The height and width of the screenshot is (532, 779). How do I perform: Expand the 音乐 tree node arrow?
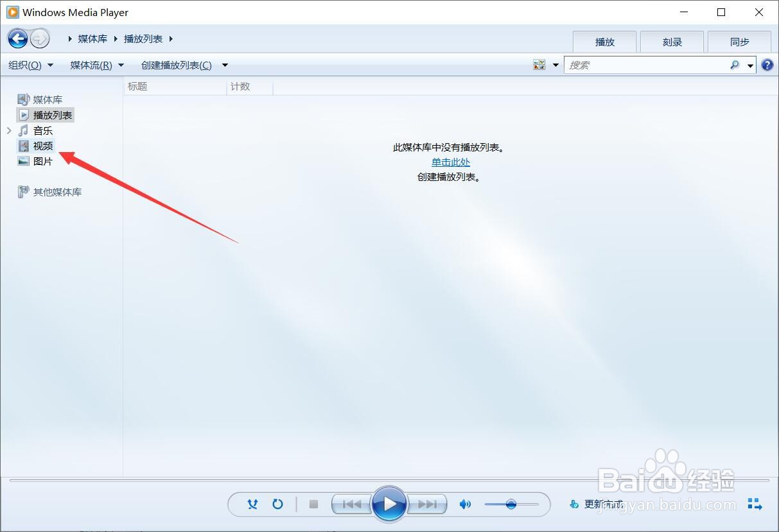tap(9, 130)
